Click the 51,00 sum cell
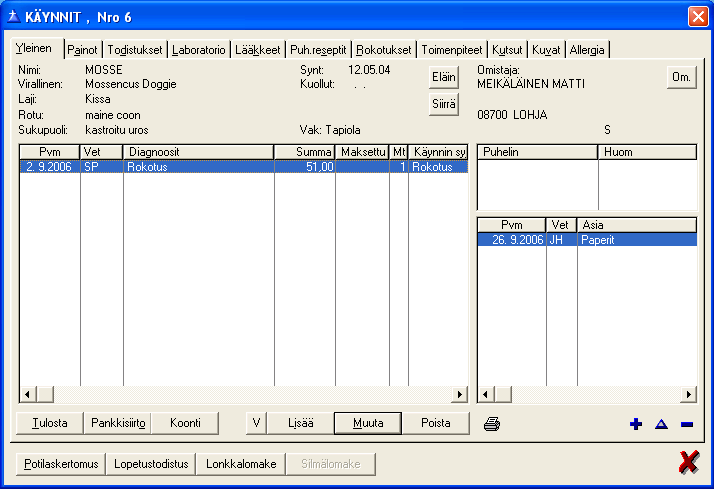The width and height of the screenshot is (714, 489). pyautogui.click(x=305, y=167)
